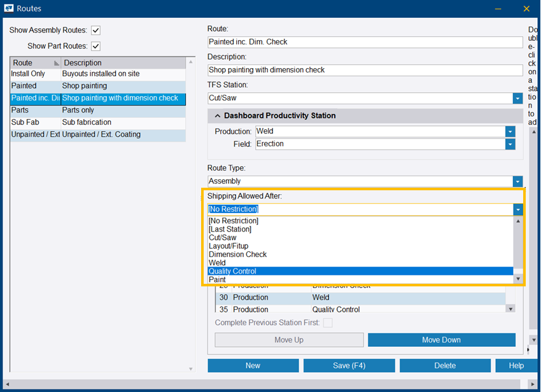This screenshot has height=392, width=541.
Task: Select Quality Control in shipping list
Action: click(x=232, y=271)
